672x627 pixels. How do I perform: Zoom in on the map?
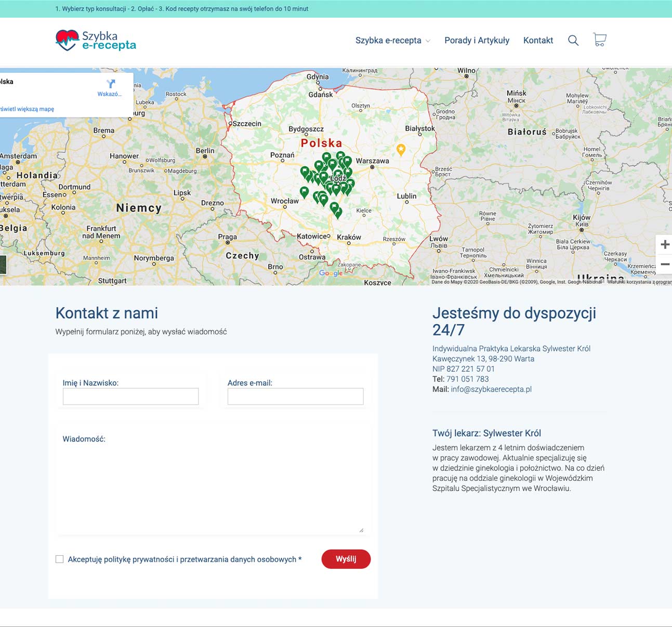tap(665, 244)
